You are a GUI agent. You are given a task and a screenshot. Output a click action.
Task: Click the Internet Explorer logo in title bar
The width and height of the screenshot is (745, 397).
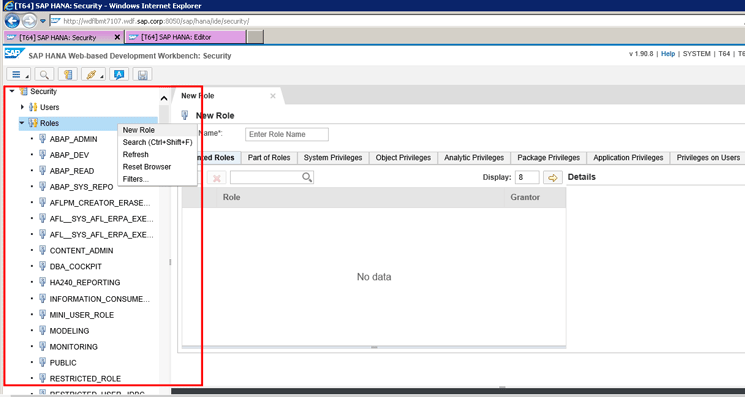pos(8,6)
